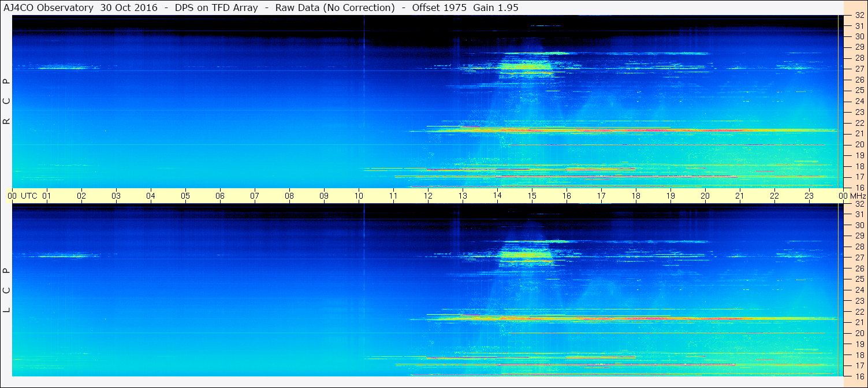Select the 18 hour label on the time axis
Image resolution: width=868 pixels, height=388 pixels.
coord(636,196)
